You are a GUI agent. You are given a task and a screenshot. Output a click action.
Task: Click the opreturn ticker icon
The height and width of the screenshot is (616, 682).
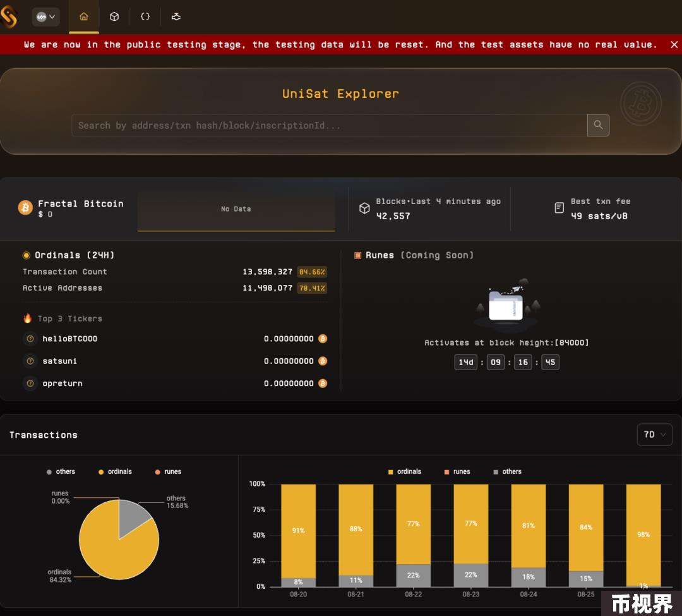coord(30,383)
